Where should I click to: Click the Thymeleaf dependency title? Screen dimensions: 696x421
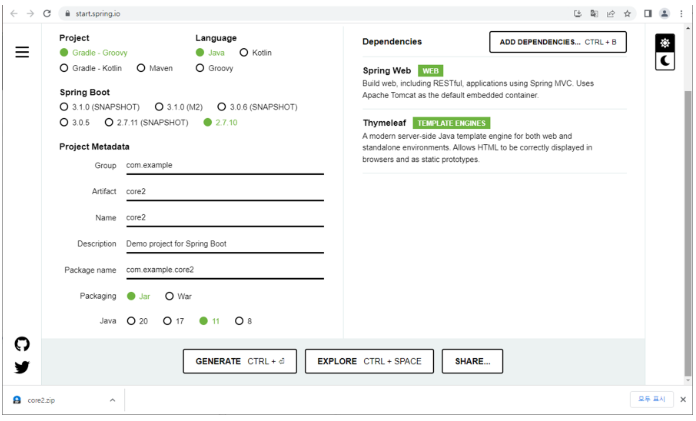tap(384, 123)
